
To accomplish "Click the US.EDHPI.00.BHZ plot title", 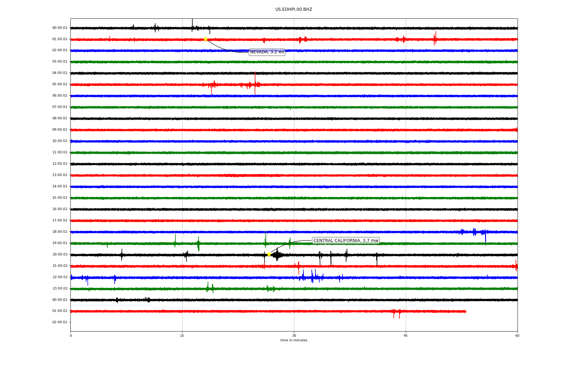I will [x=294, y=10].
